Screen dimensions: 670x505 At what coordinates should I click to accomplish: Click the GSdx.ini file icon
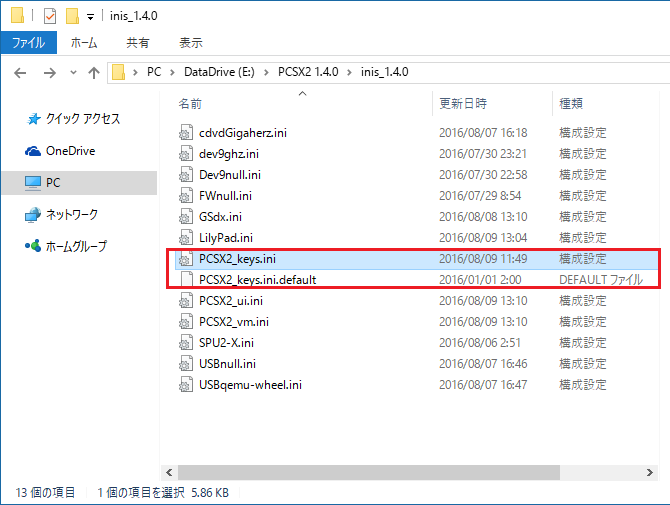185,216
